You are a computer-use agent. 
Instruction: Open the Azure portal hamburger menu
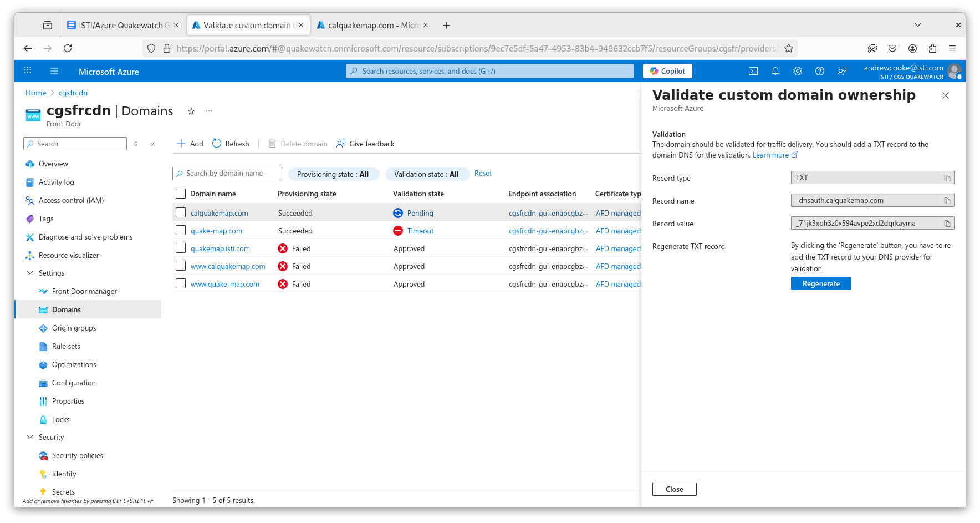54,71
